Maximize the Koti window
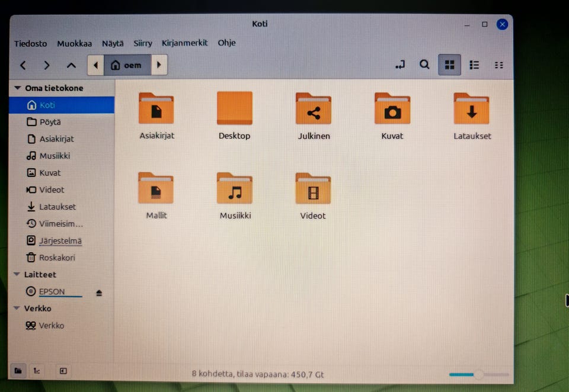This screenshot has width=569, height=392. click(484, 24)
